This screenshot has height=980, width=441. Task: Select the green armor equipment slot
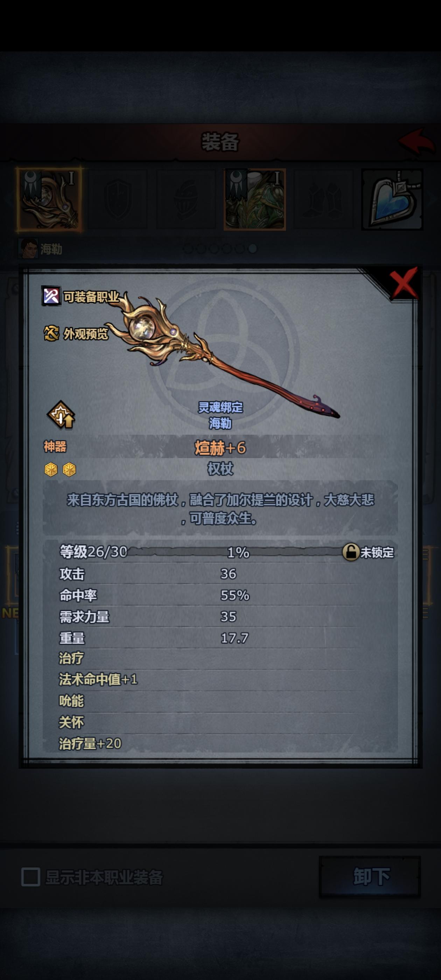[254, 199]
